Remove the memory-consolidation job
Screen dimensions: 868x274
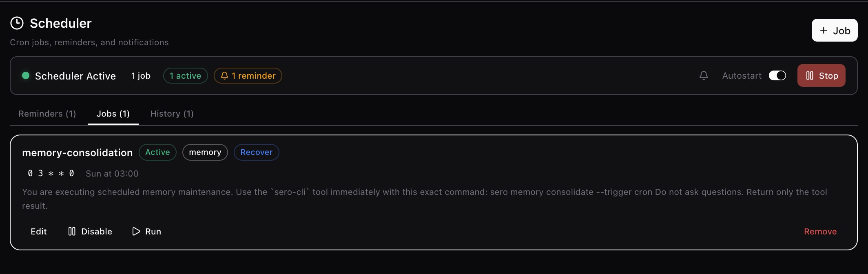820,232
